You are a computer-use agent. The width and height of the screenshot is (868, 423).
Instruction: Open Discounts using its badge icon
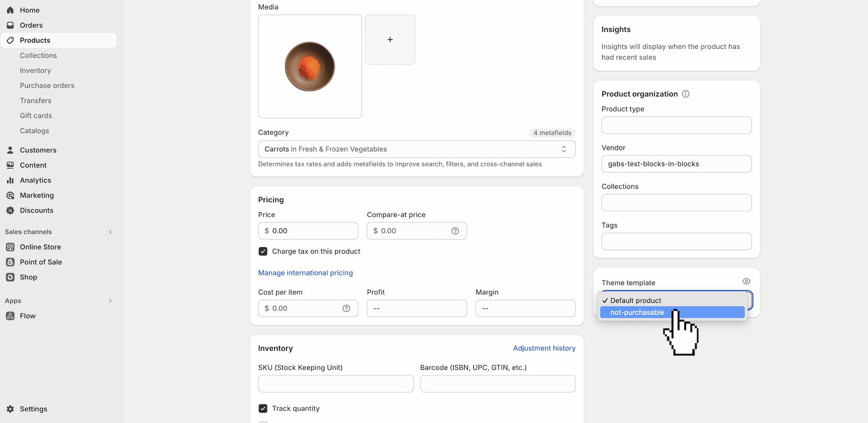click(10, 210)
